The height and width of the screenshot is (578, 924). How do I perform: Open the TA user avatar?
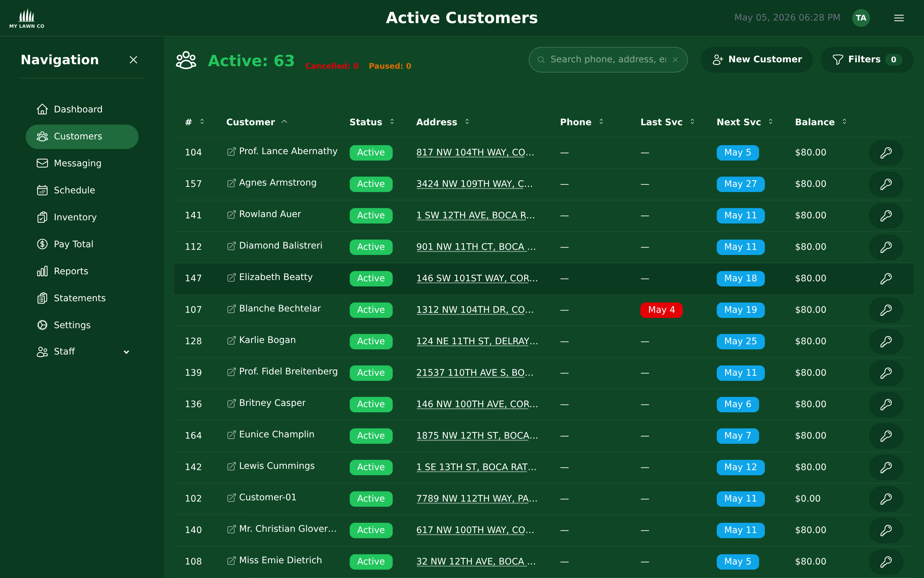tap(860, 18)
